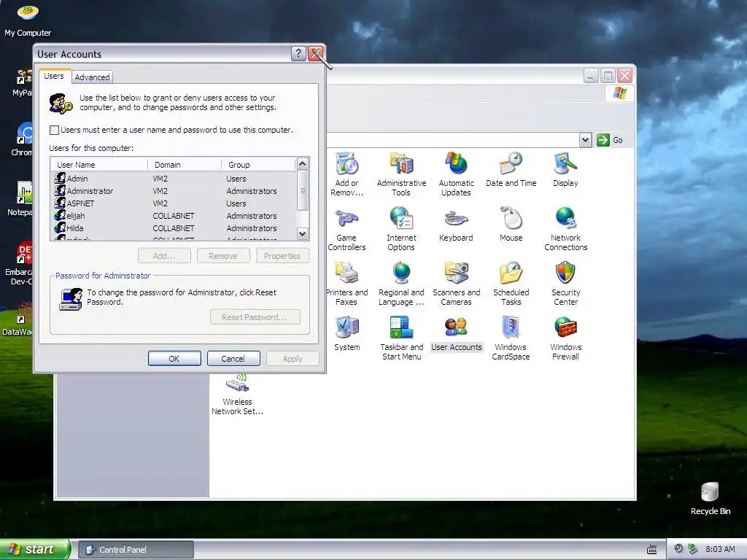Open Scheduled Tasks icon
This screenshot has width=747, height=560.
point(511,284)
